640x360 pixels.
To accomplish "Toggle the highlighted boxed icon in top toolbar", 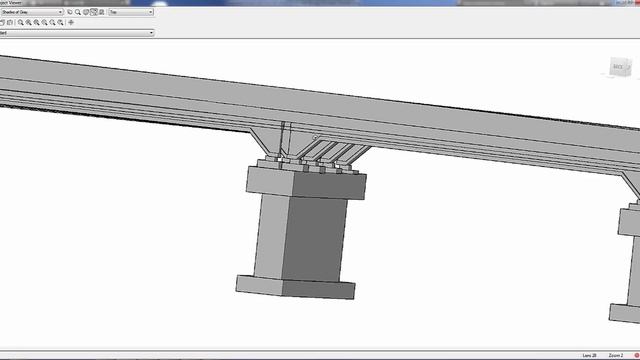I will coord(94,12).
